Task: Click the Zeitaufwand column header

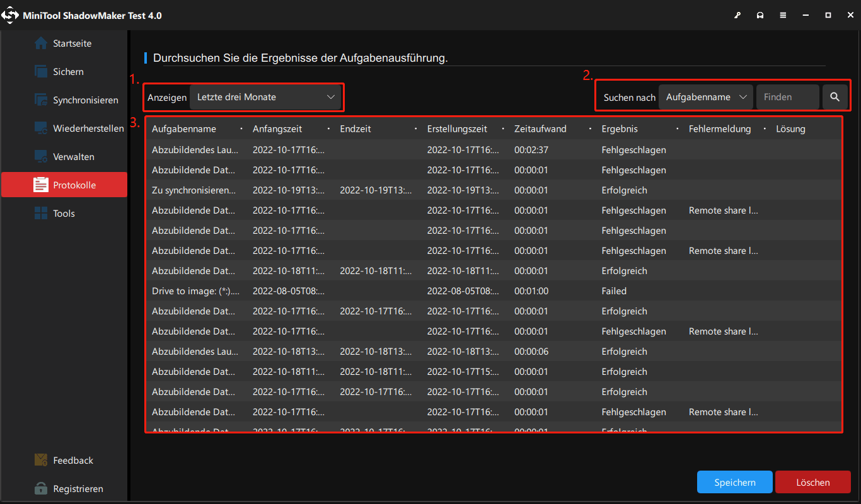Action: pyautogui.click(x=540, y=129)
